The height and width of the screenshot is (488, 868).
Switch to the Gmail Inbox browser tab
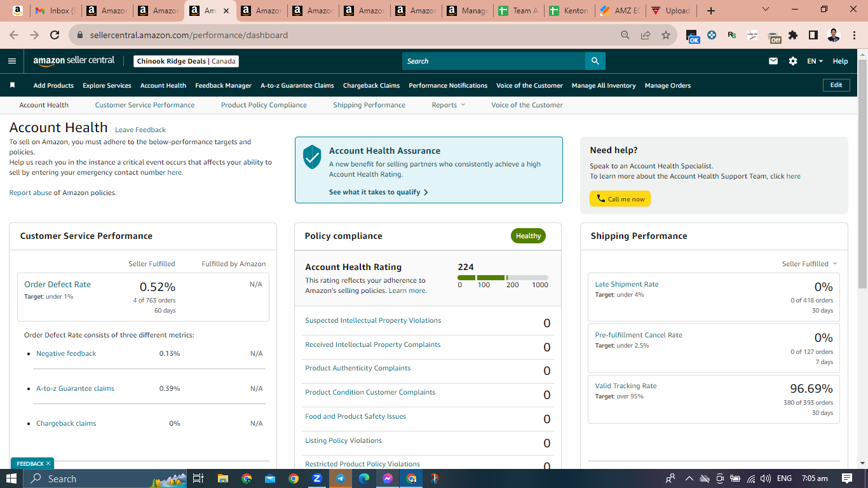[x=55, y=11]
